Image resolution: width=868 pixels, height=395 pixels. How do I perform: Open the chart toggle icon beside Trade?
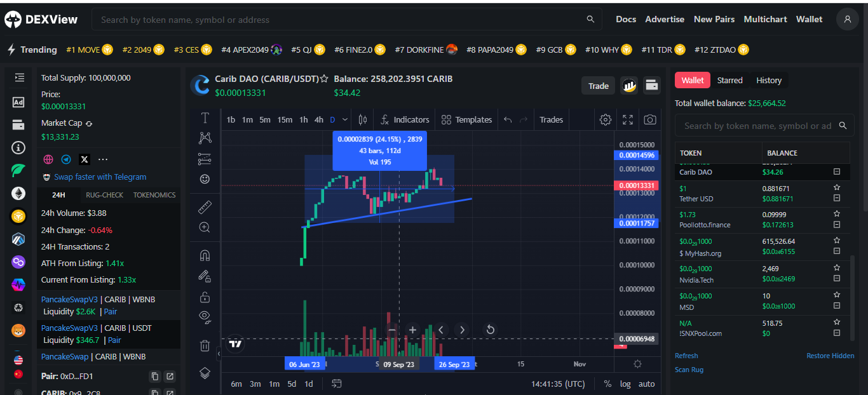coord(629,85)
